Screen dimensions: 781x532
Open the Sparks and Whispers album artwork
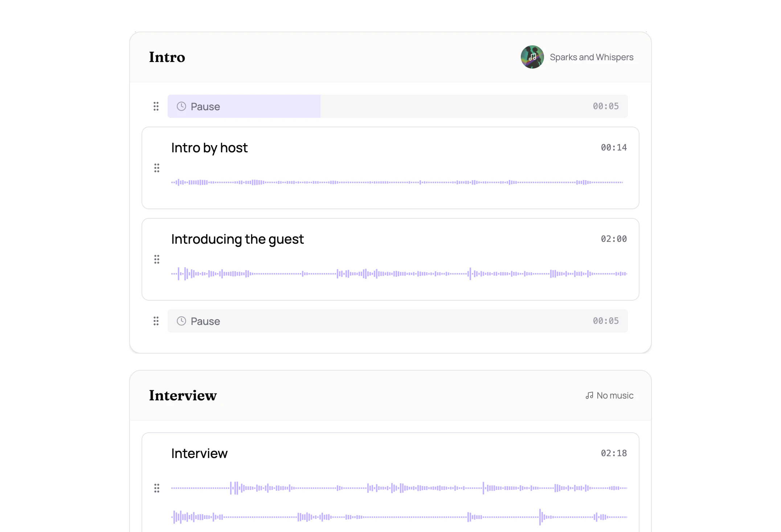click(x=532, y=57)
